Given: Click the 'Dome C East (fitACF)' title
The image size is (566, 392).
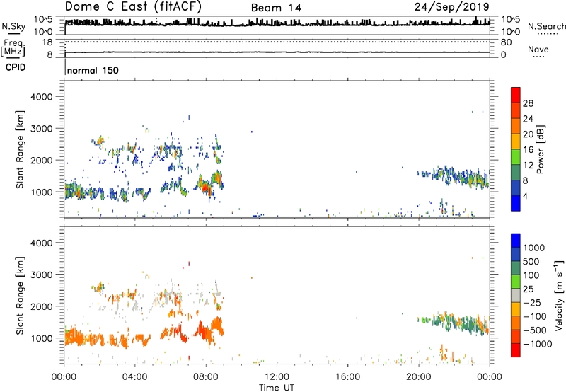Looking at the screenshot, I should [x=133, y=6].
